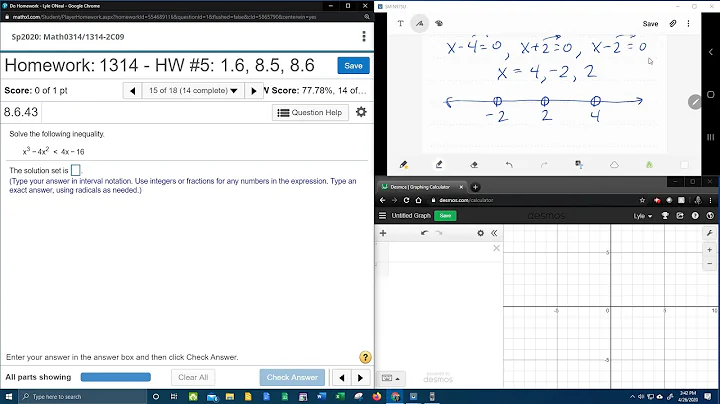
Task: Open the Chrome menu in the Desmos window
Action: (x=710, y=200)
